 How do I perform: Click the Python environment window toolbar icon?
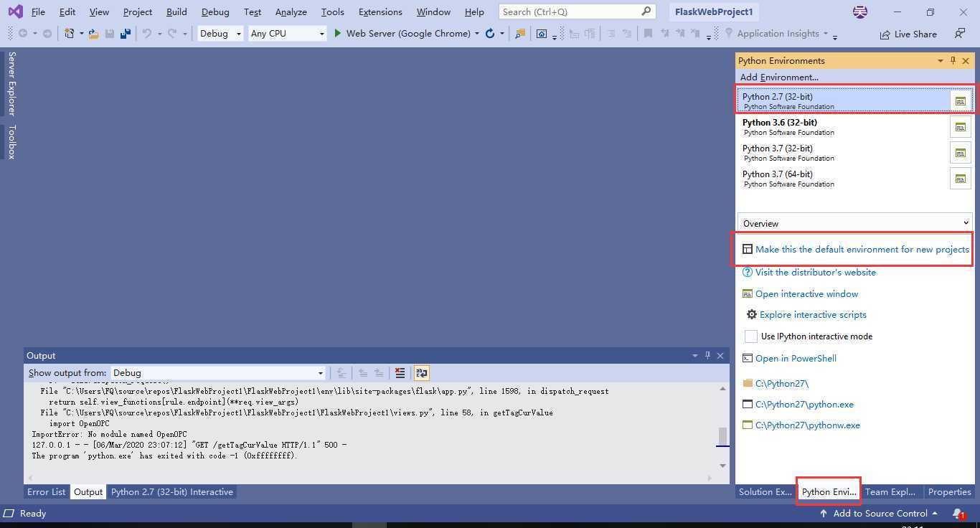click(542, 34)
